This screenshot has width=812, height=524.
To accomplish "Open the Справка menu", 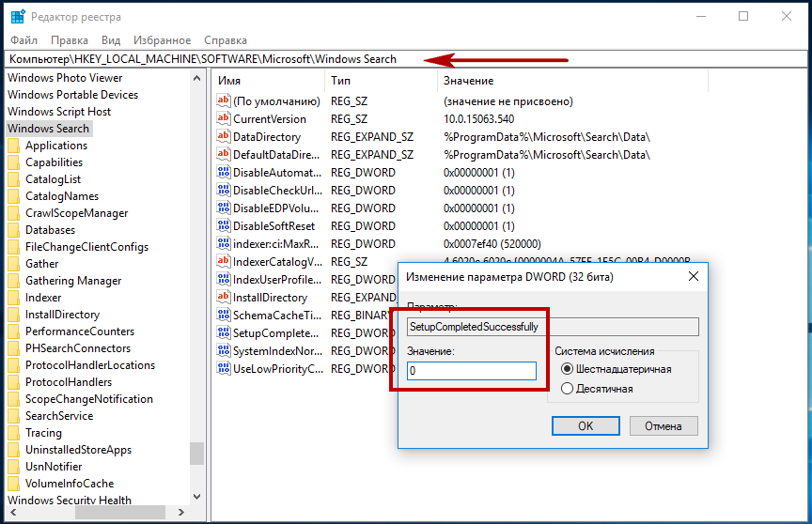I will click(226, 40).
